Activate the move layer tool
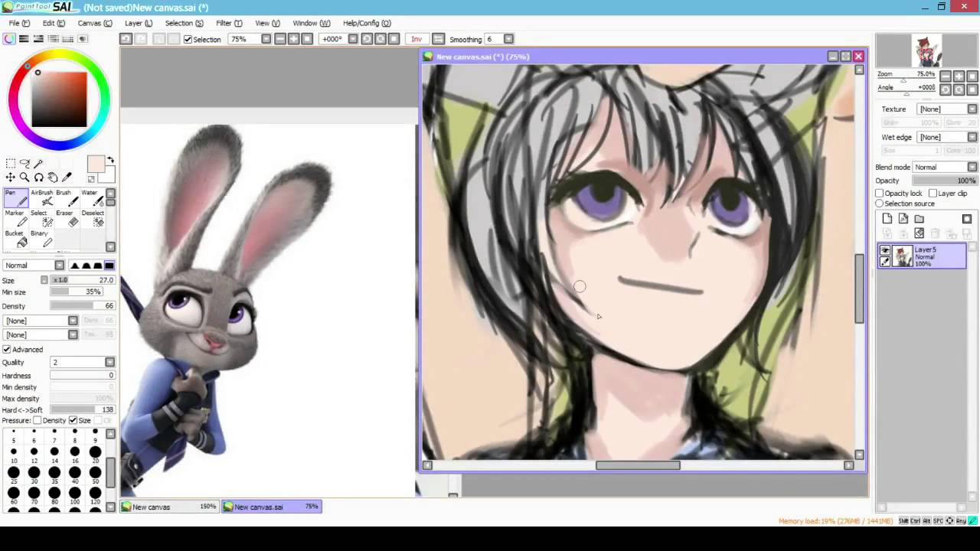980x551 pixels. tap(11, 178)
